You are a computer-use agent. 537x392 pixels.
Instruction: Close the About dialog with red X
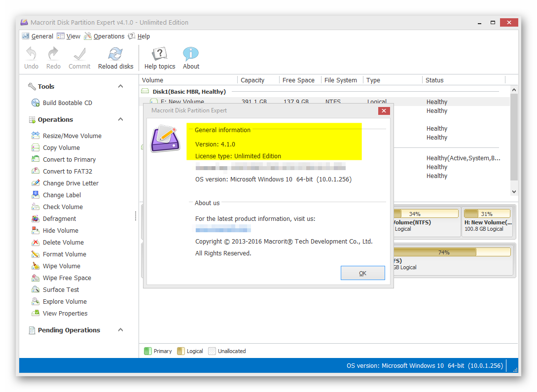pyautogui.click(x=384, y=110)
